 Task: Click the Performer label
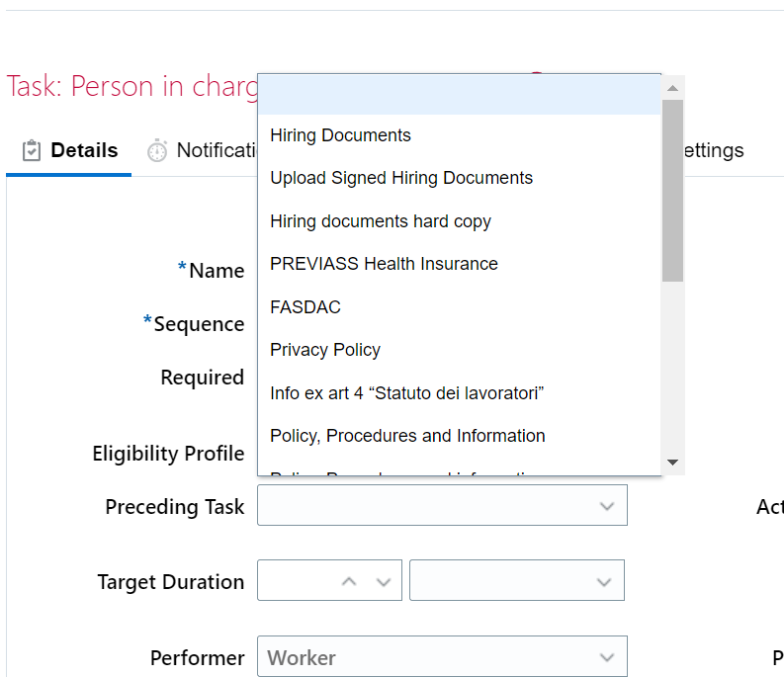[x=198, y=658]
